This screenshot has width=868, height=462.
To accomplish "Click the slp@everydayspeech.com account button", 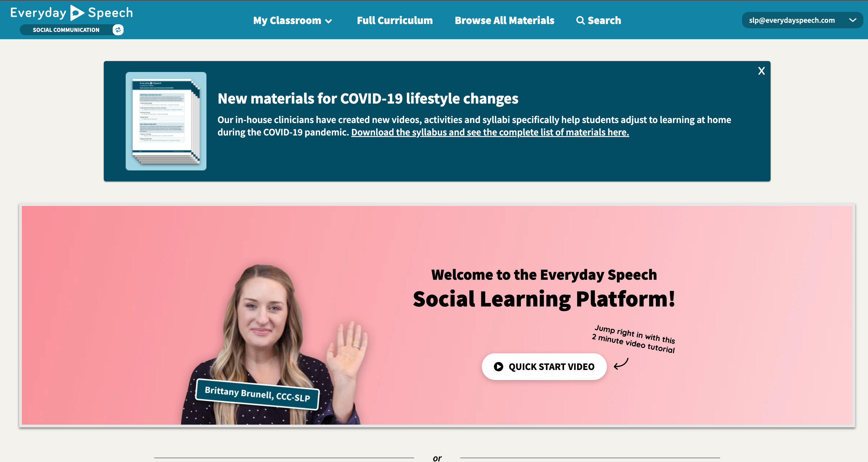I will (x=802, y=20).
